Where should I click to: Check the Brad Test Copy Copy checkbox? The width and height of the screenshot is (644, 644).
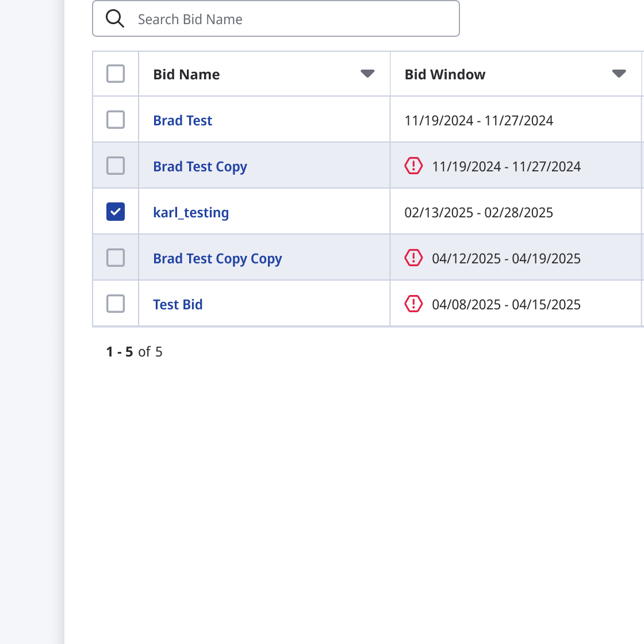(116, 258)
